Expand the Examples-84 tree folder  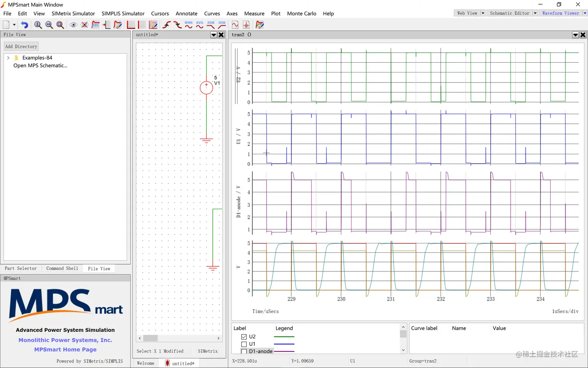(8, 58)
